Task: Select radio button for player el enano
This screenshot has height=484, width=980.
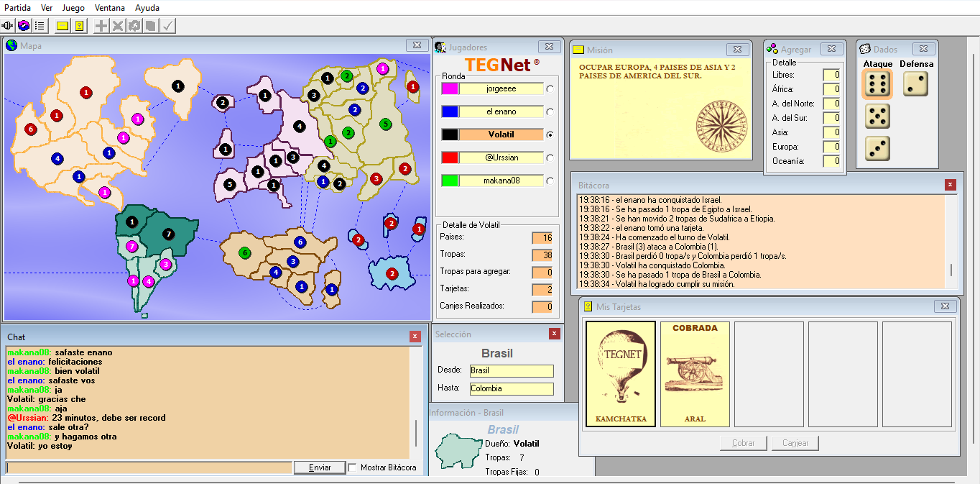Action: click(x=550, y=112)
